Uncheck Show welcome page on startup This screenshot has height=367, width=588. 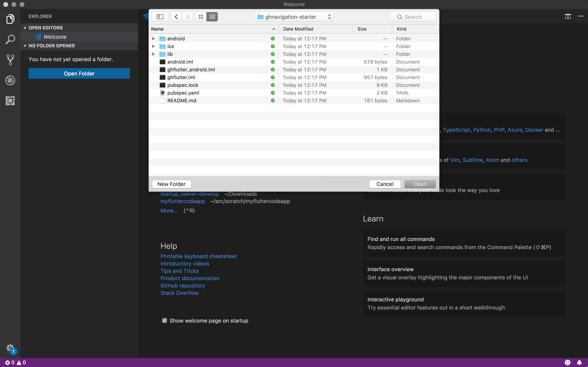165,321
